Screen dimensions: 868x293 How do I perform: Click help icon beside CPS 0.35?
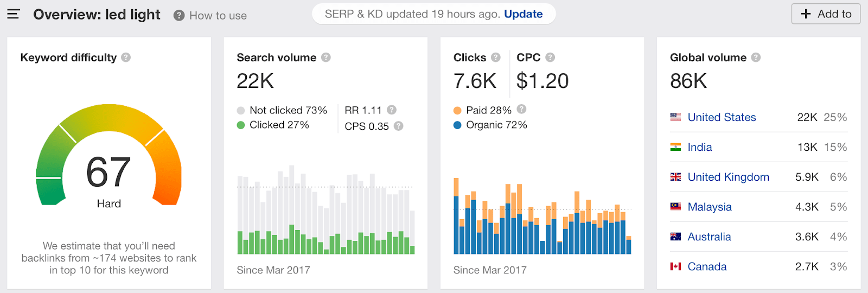(x=398, y=126)
